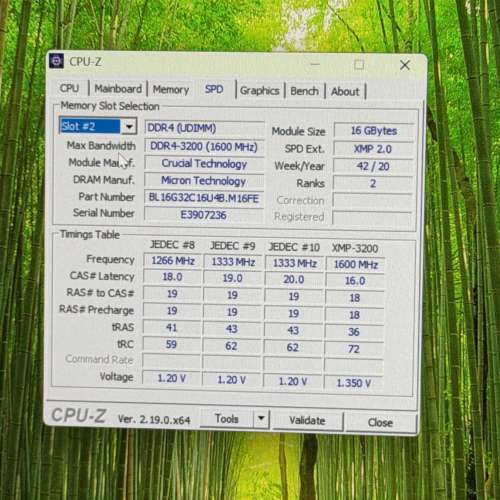Click the 16 GBytes module size value
Image resolution: width=500 pixels, height=500 pixels.
pos(374,131)
